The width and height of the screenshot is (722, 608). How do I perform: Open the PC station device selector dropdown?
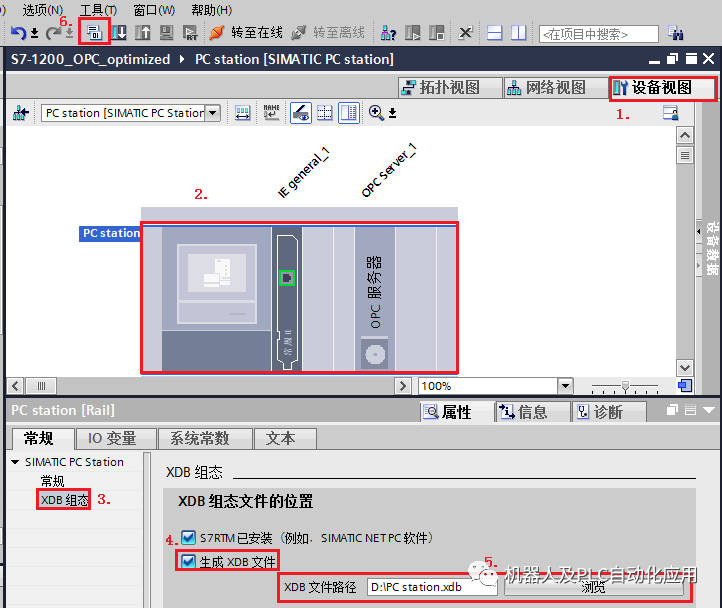point(212,113)
